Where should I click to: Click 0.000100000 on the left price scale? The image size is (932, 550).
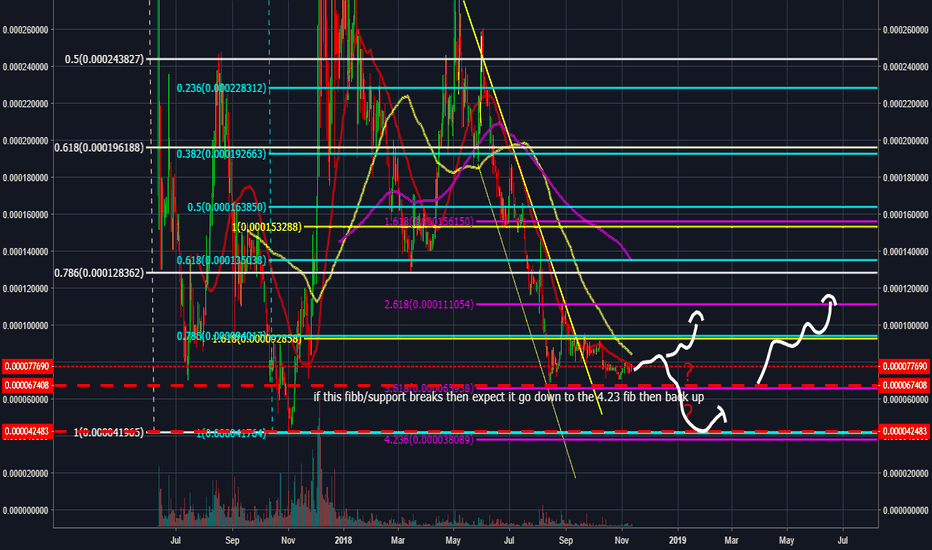[26, 325]
